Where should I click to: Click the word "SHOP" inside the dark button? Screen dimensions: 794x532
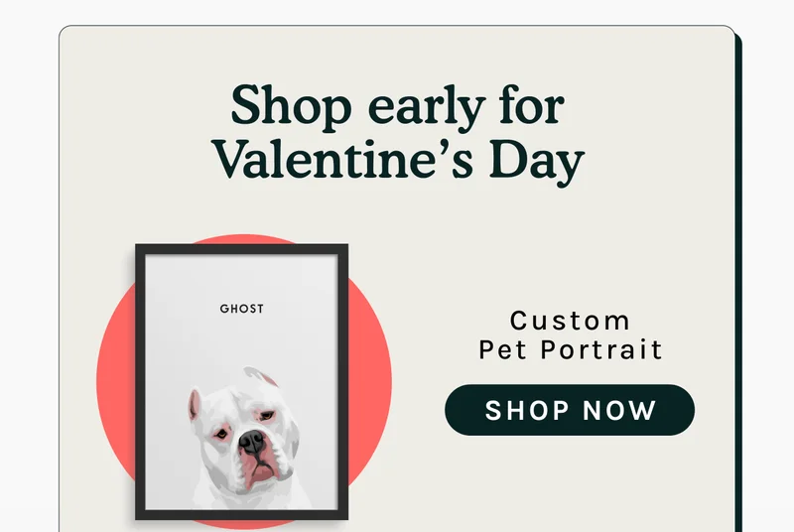point(526,410)
